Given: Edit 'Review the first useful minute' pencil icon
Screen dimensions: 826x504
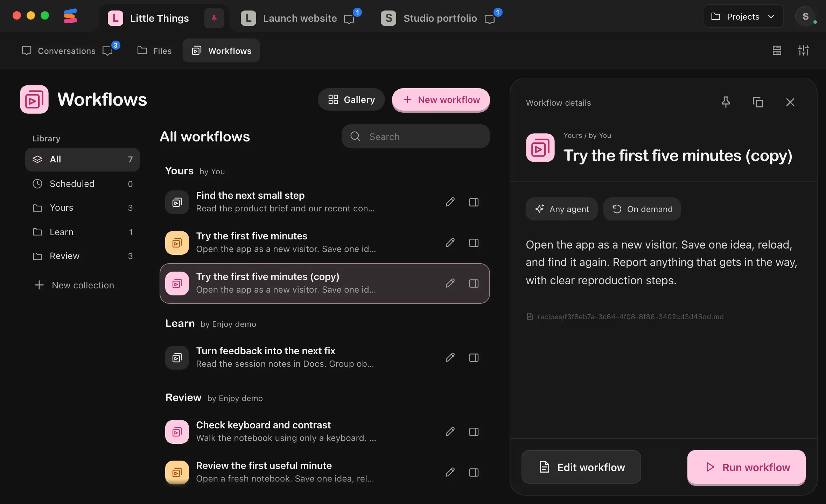Looking at the screenshot, I should click(450, 472).
